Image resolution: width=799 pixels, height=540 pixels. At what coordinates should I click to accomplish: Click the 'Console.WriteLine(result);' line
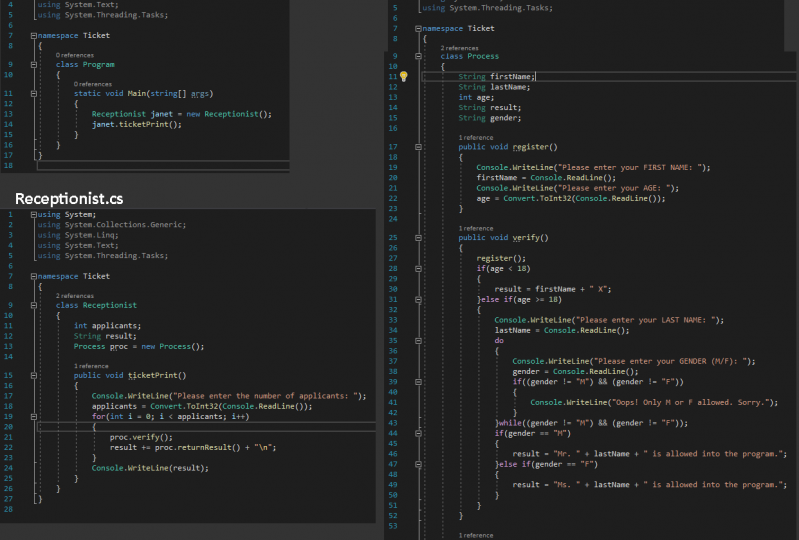(150, 468)
